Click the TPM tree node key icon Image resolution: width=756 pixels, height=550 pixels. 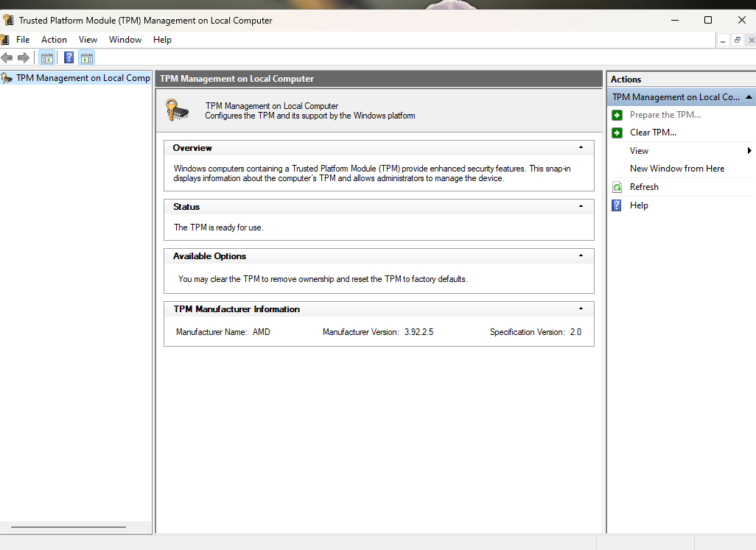click(x=7, y=77)
